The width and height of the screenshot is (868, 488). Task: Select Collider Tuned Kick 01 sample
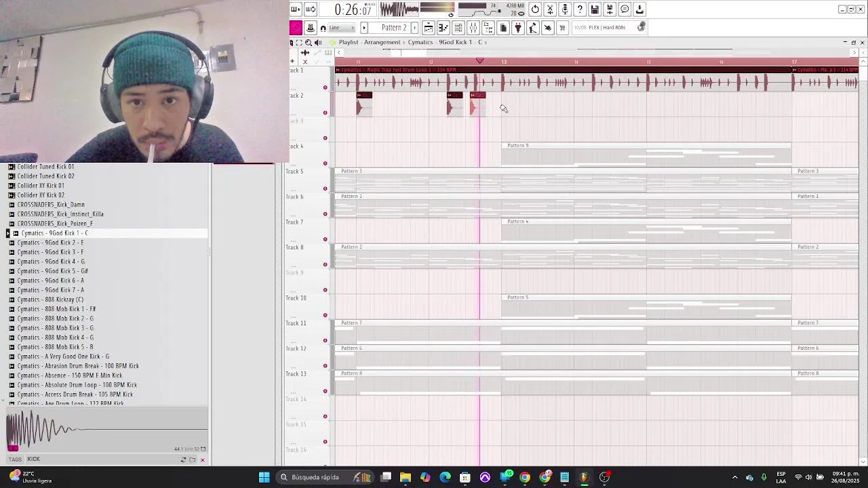45,167
